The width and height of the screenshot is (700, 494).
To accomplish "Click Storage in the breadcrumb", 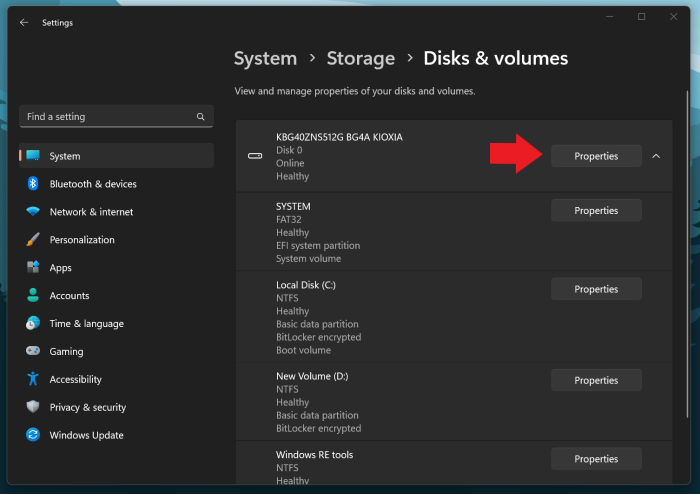I will coord(361,58).
